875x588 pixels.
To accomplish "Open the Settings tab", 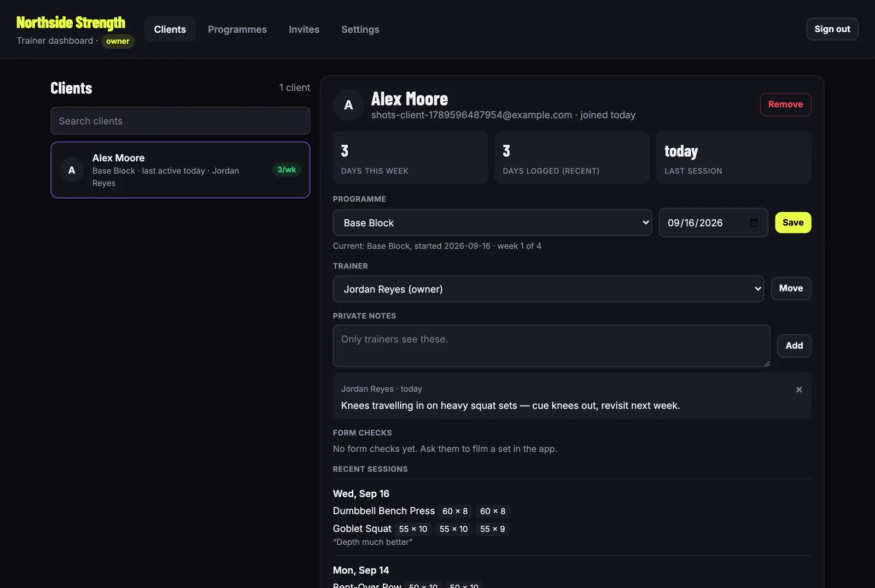I will [x=360, y=29].
